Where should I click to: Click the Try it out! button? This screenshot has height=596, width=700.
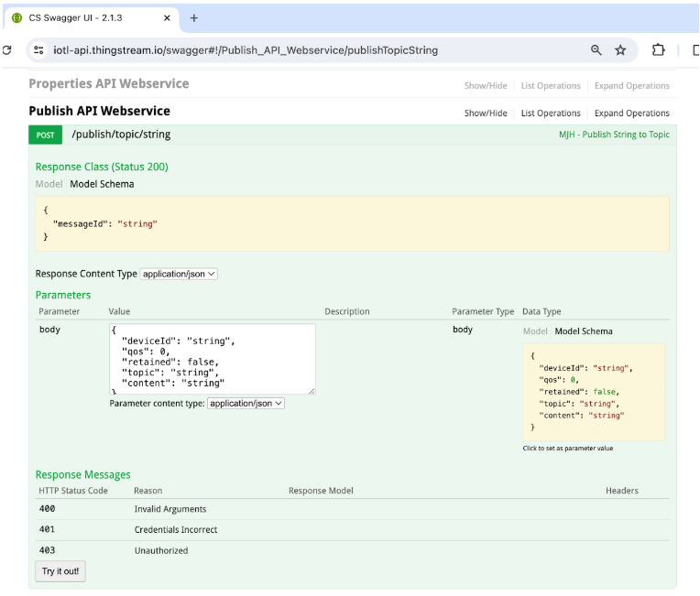click(x=60, y=571)
